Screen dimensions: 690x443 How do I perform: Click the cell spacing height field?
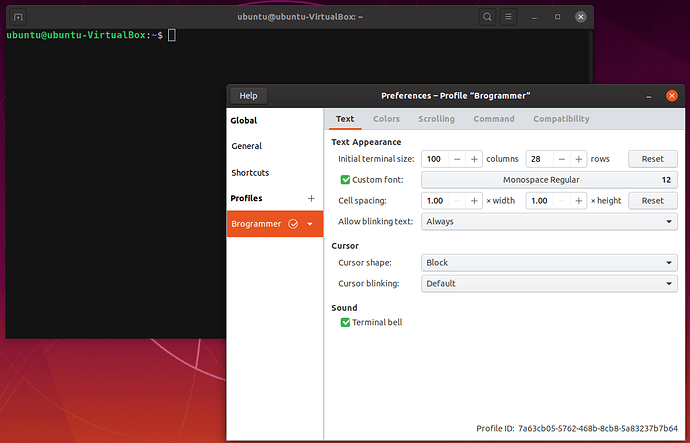pos(540,201)
